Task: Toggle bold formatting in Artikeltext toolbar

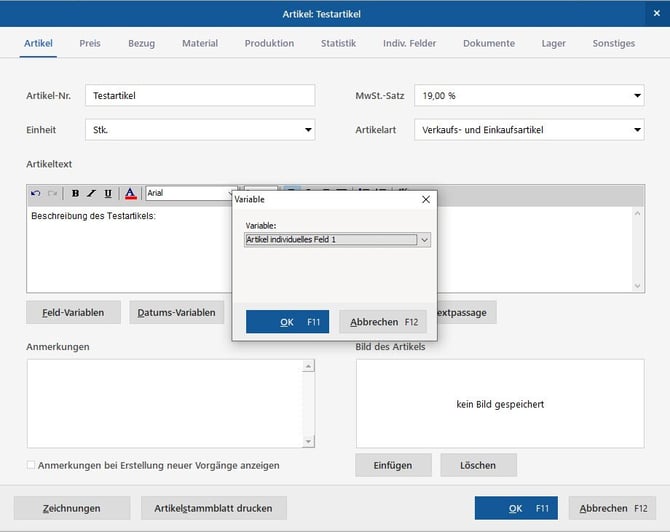Action: click(75, 193)
